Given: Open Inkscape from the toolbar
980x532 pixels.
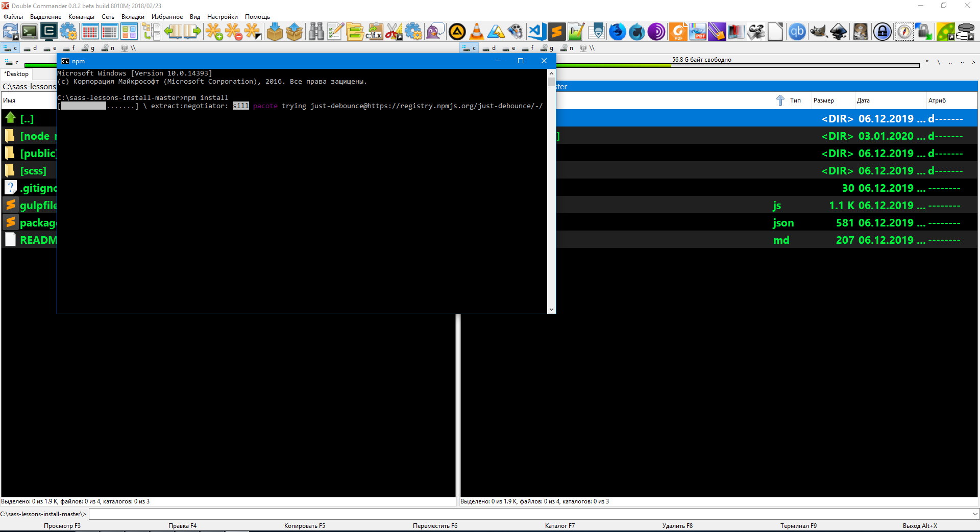Looking at the screenshot, I should [x=838, y=32].
